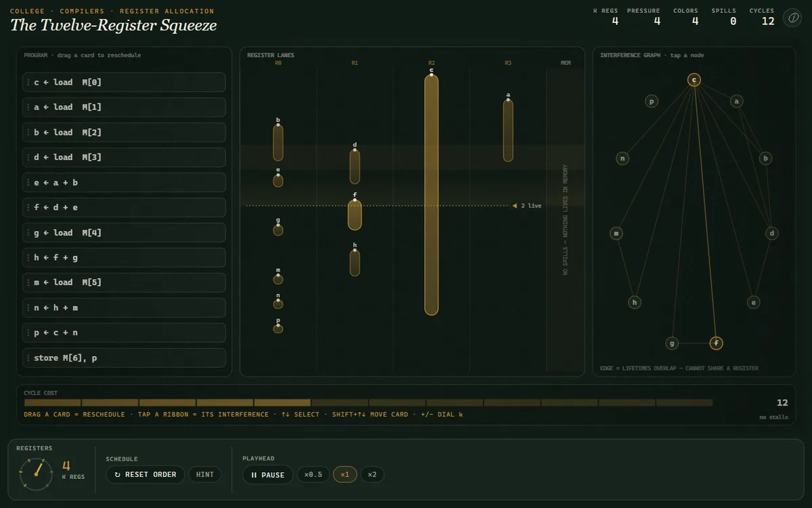The width and height of the screenshot is (812, 508).
Task: Tap the e ribbon in lane R0
Action: 278,181
